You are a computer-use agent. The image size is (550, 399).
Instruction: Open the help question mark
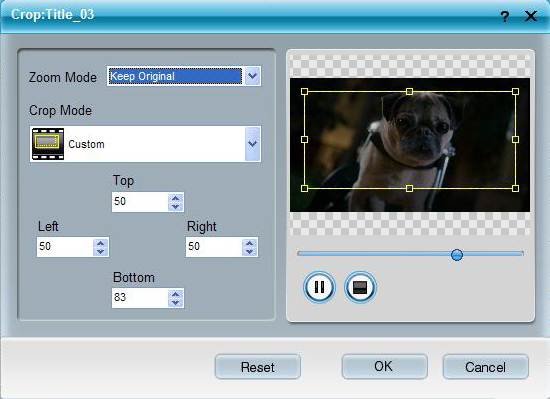click(504, 16)
